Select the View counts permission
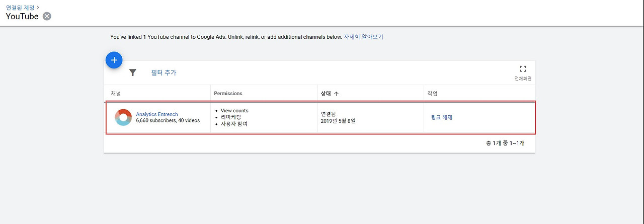This screenshot has height=224, width=644. pyautogui.click(x=234, y=110)
